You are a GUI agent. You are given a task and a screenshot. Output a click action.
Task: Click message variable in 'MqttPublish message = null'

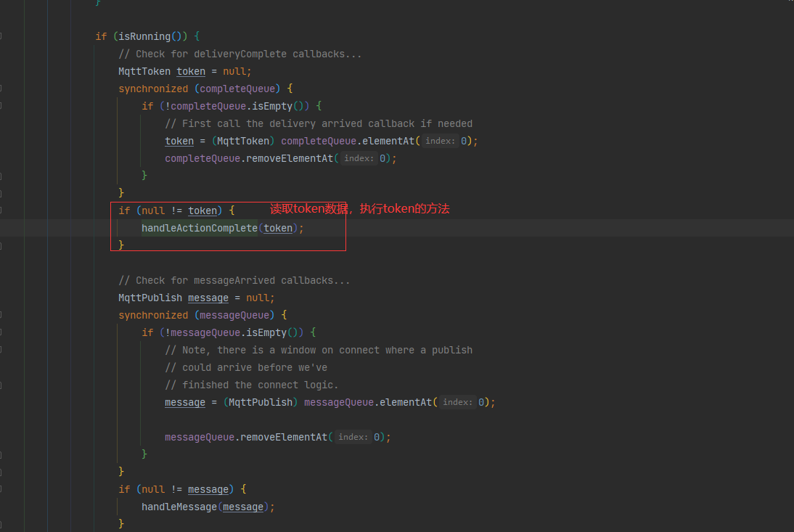(208, 298)
